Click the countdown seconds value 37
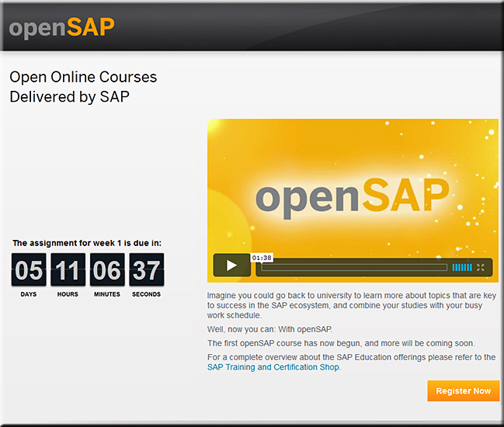 coord(147,269)
